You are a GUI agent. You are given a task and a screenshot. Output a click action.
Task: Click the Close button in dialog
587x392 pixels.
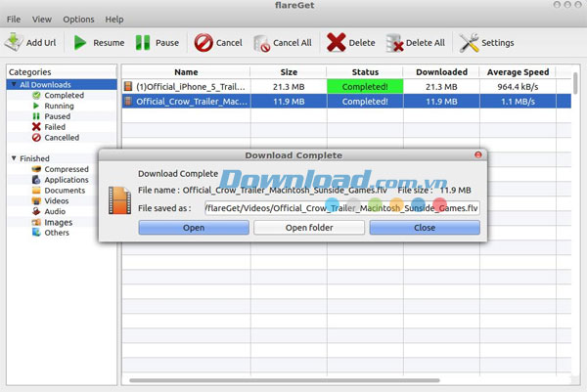click(x=425, y=228)
